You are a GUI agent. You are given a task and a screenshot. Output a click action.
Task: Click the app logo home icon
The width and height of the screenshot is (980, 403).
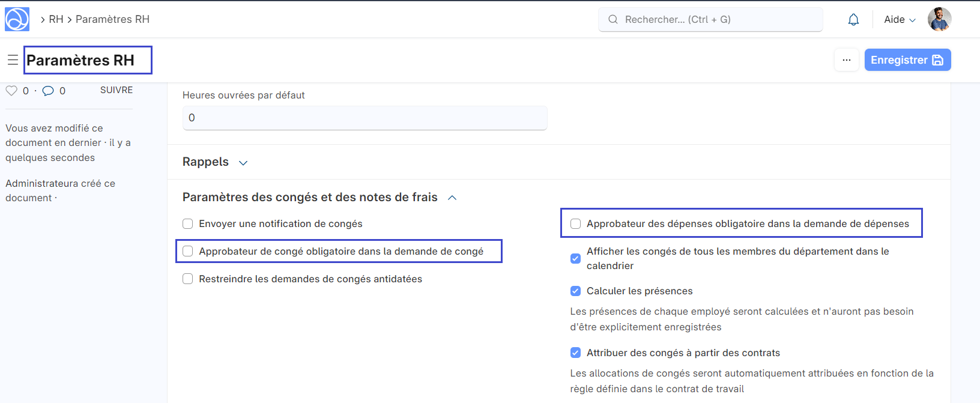[x=17, y=19]
